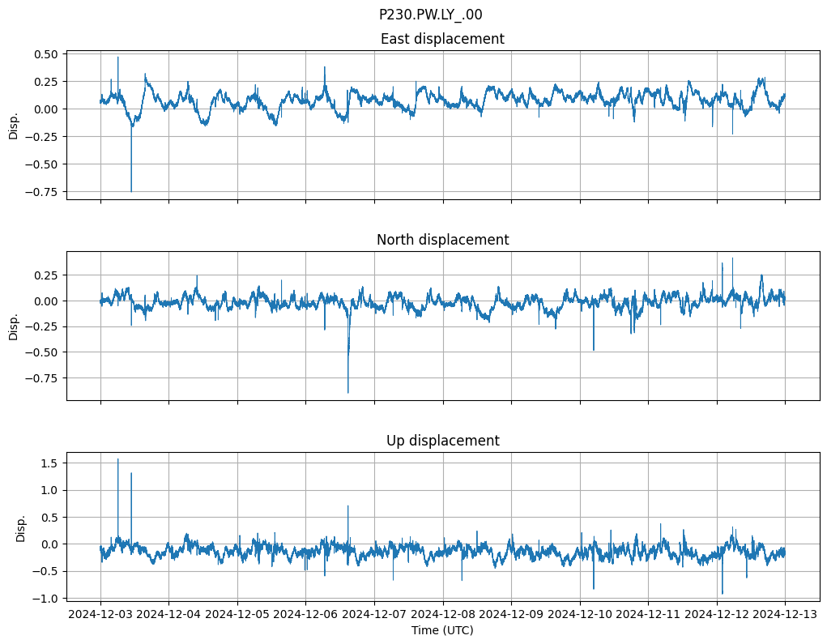Click the 2024-12-06 date tick label
This screenshot has height=644, width=827.
(306, 615)
